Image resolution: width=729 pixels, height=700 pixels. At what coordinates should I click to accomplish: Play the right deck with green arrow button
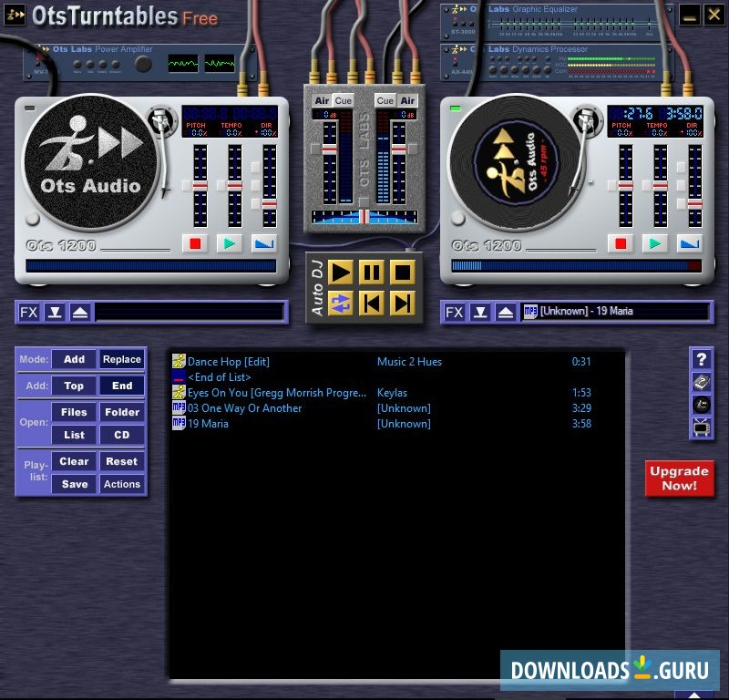(x=654, y=243)
